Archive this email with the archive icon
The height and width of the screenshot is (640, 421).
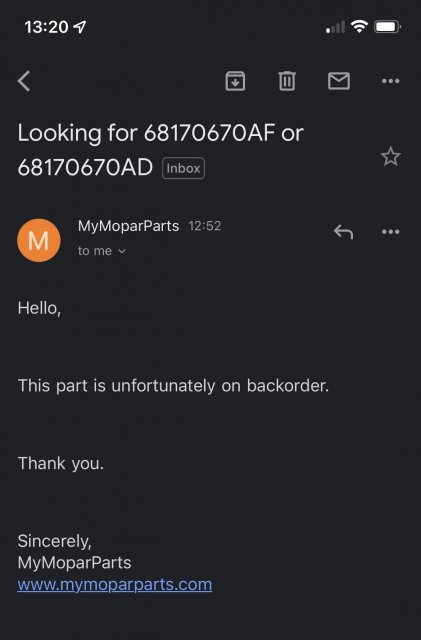[x=235, y=81]
